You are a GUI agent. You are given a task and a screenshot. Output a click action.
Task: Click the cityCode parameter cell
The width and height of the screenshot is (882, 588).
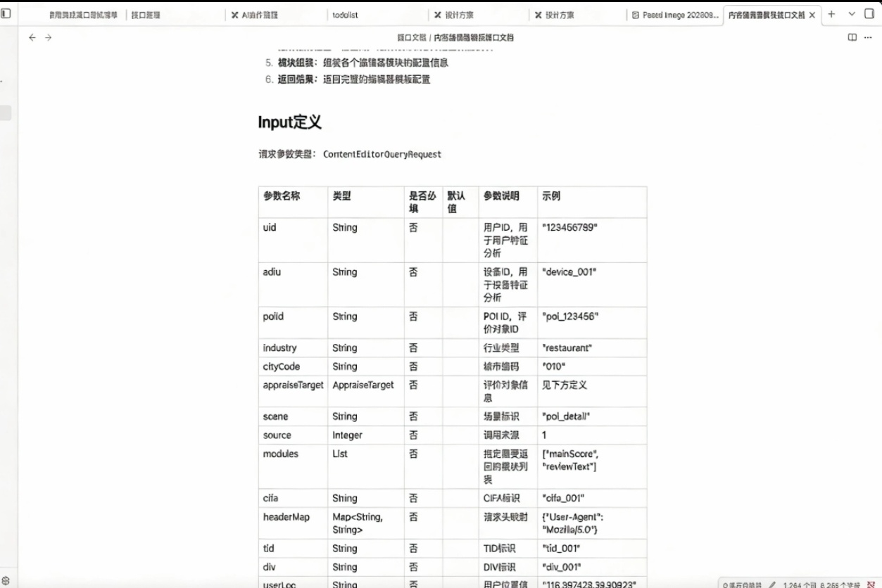tap(293, 366)
